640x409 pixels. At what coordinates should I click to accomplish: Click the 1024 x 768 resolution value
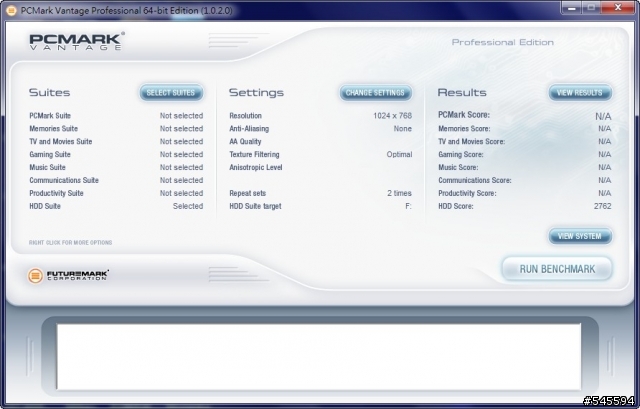[x=392, y=116]
